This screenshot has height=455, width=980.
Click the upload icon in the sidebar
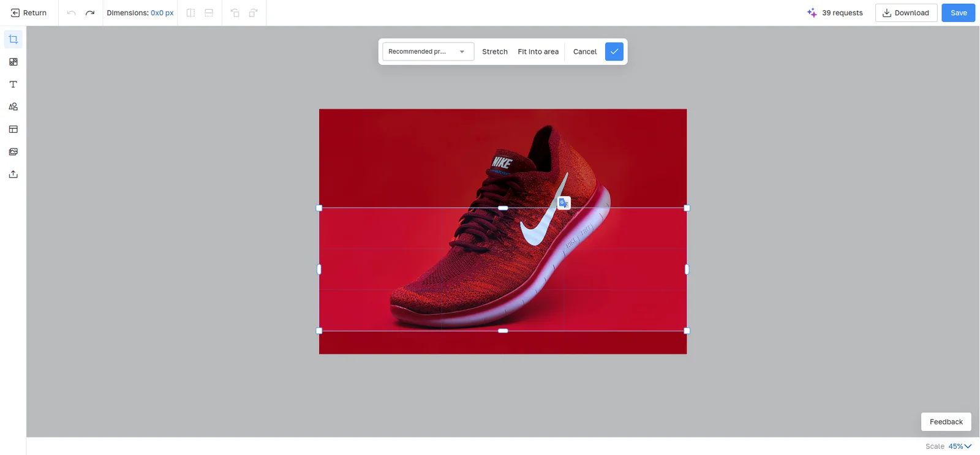13,175
